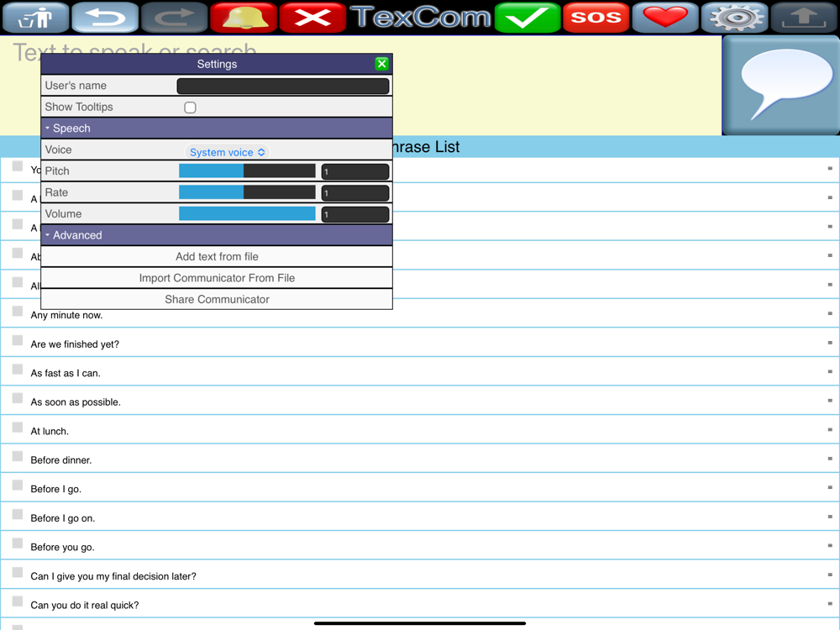The image size is (840, 630).
Task: Click drag handle for 'Are we finished yet?' row
Action: (830, 343)
